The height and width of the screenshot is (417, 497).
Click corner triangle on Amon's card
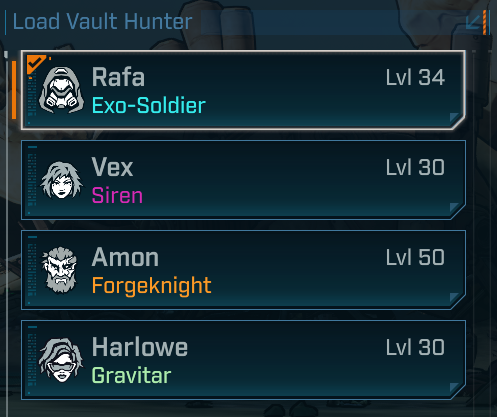[454, 297]
